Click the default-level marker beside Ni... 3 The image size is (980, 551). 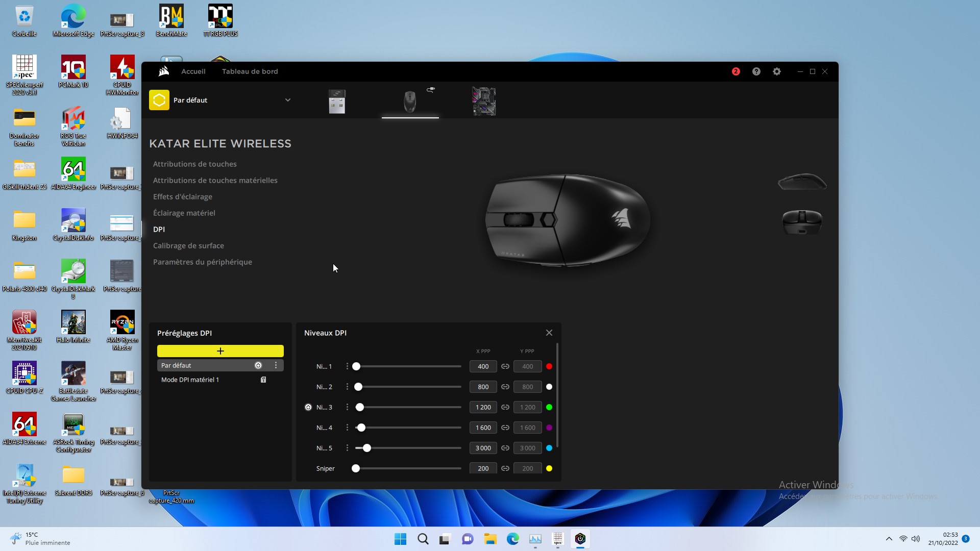pyautogui.click(x=308, y=407)
